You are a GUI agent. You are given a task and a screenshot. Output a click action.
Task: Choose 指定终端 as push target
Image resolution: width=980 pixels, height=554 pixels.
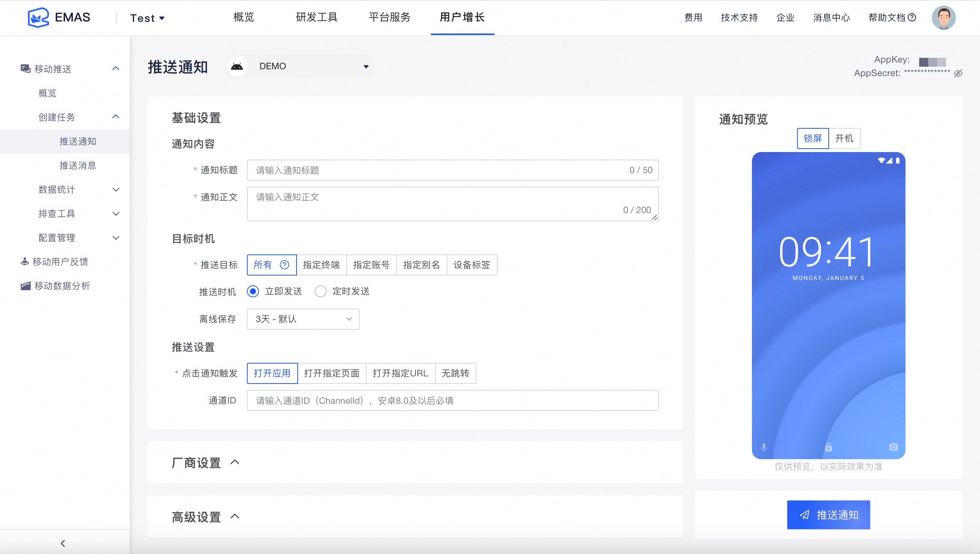click(x=321, y=265)
